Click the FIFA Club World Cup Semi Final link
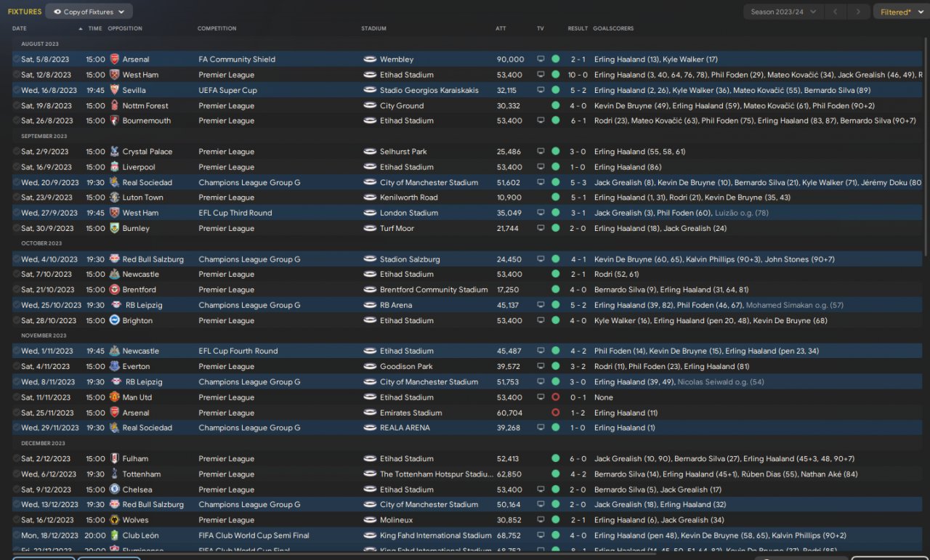 coord(254,535)
